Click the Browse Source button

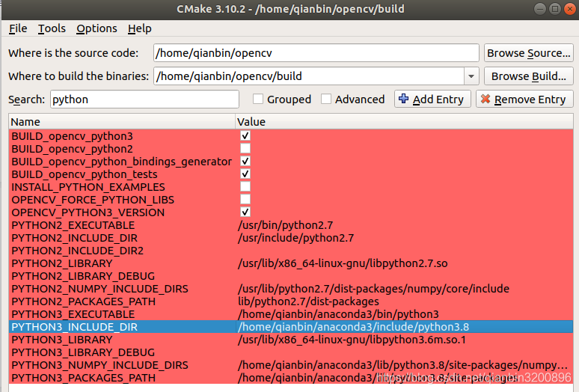pyautogui.click(x=528, y=53)
